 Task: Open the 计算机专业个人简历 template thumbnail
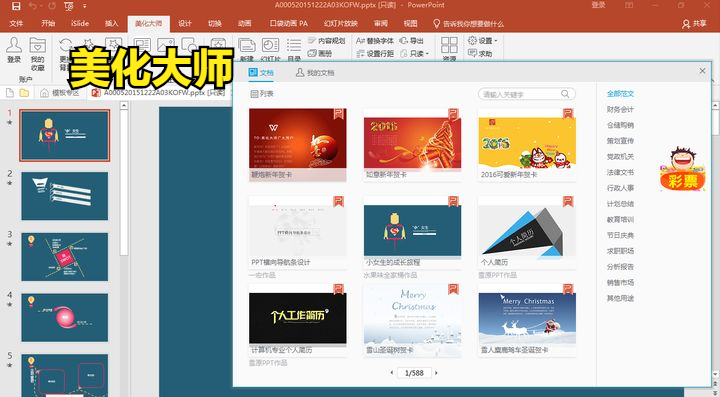click(x=298, y=318)
